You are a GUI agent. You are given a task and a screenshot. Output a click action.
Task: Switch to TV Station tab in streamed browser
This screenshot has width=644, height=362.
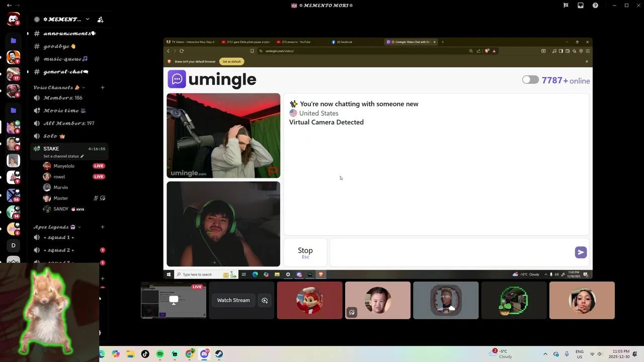click(x=191, y=42)
